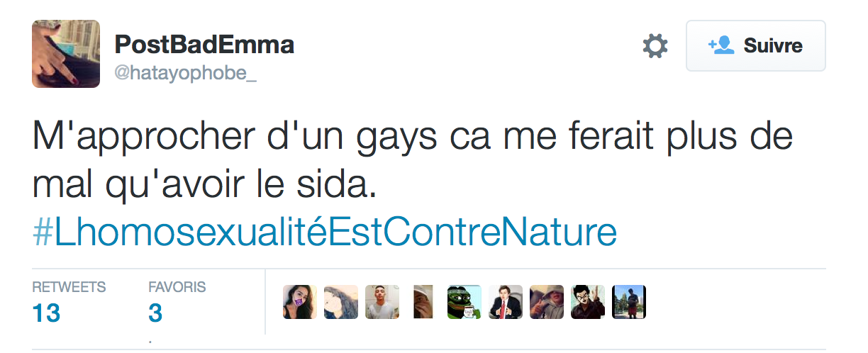The image size is (868, 353).
Task: Click the PostBadEmma display name
Action: click(204, 45)
